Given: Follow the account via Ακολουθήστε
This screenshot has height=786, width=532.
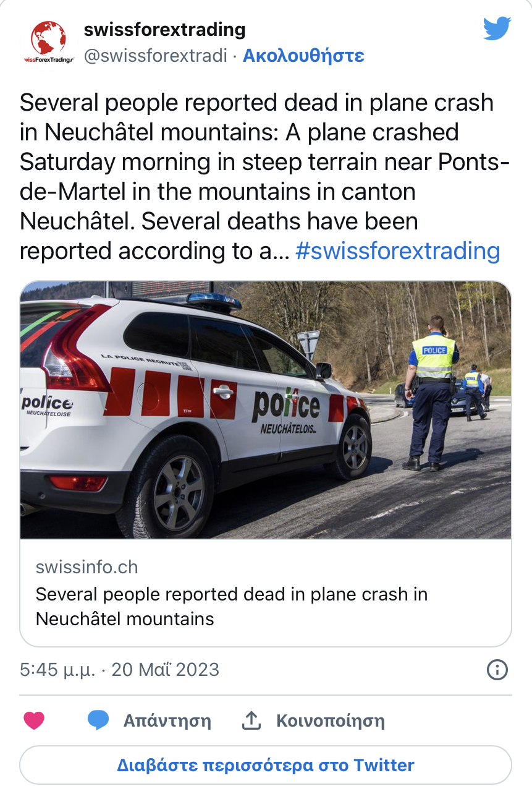Looking at the screenshot, I should click(x=303, y=56).
